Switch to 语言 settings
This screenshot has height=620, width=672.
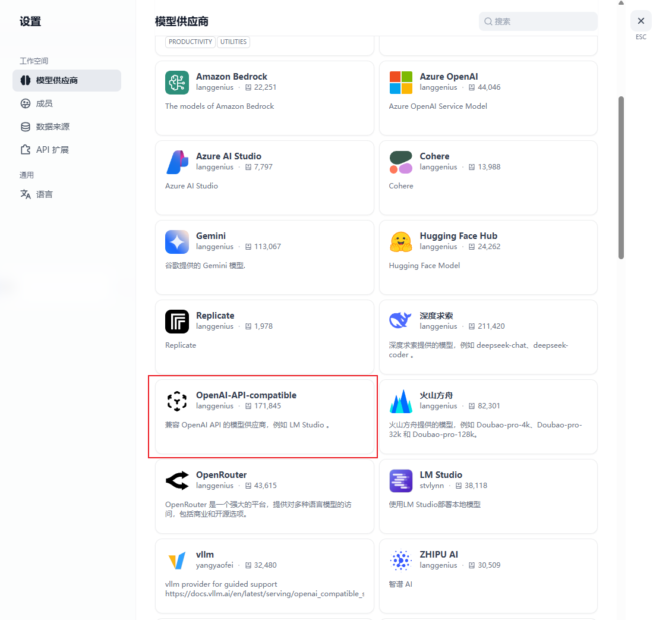click(67, 194)
